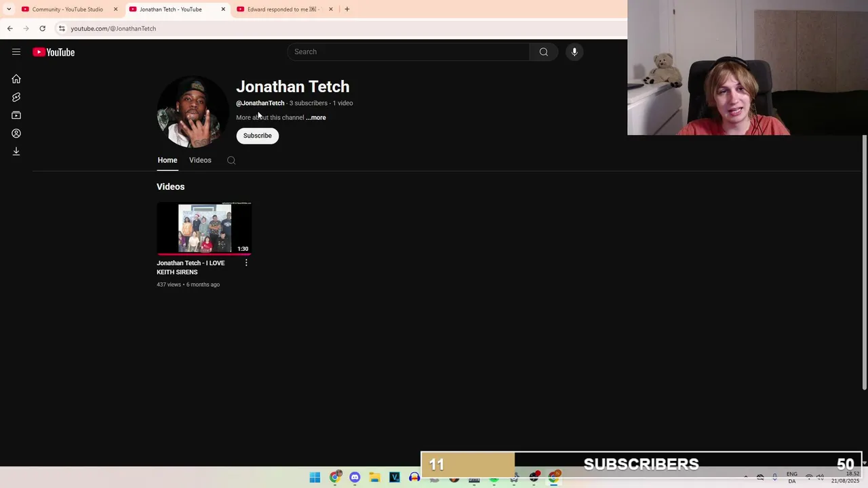The image size is (868, 488).
Task: Open the channel Home tab
Action: 167,161
